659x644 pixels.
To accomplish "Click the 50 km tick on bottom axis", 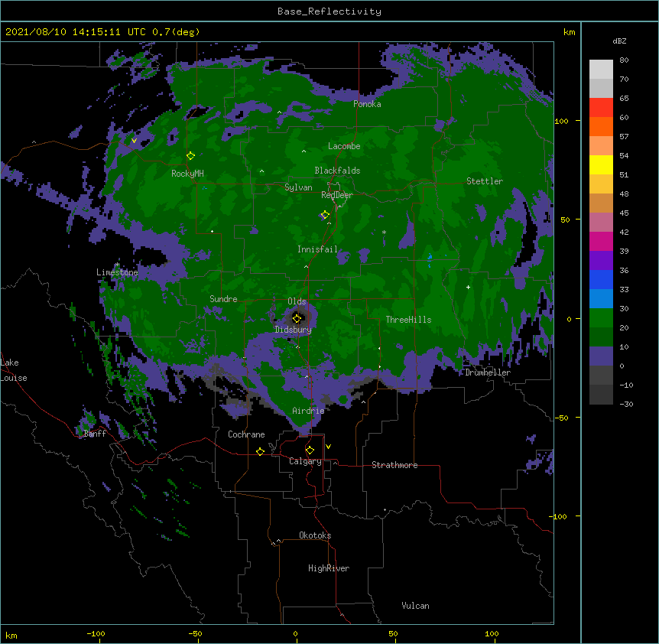I will pyautogui.click(x=393, y=633).
